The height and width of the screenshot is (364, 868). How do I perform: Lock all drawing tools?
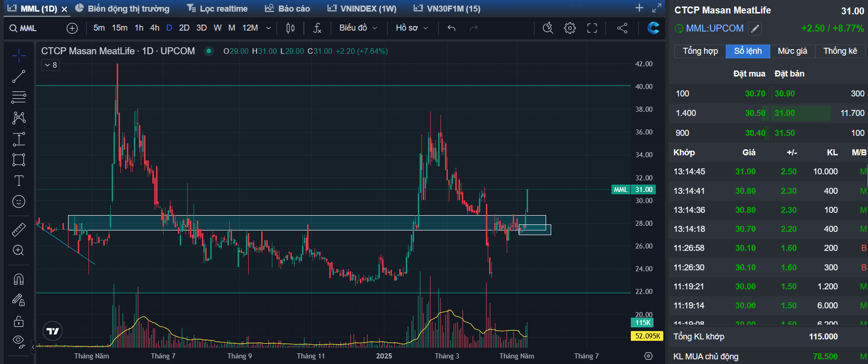pos(19,321)
